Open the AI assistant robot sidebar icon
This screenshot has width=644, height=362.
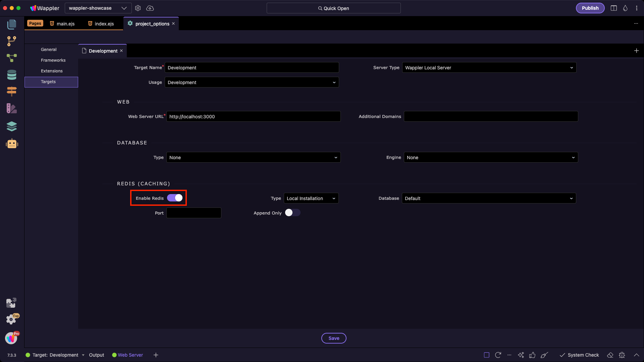[x=12, y=143]
